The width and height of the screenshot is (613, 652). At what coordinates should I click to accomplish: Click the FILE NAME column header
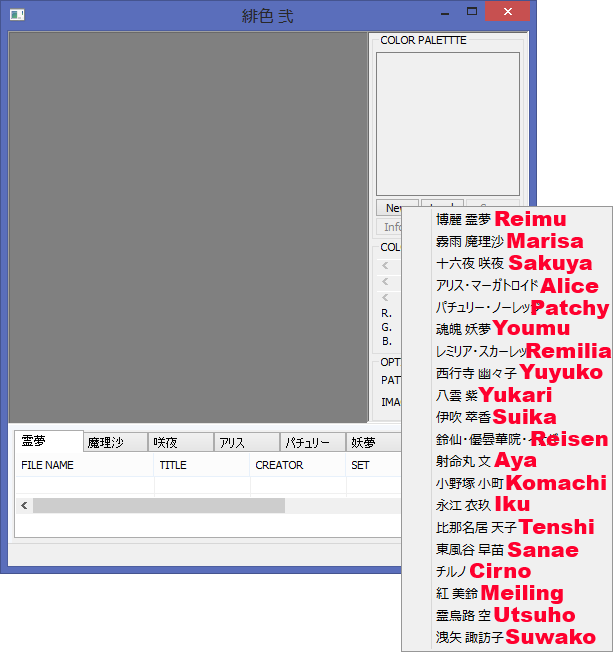pos(84,465)
